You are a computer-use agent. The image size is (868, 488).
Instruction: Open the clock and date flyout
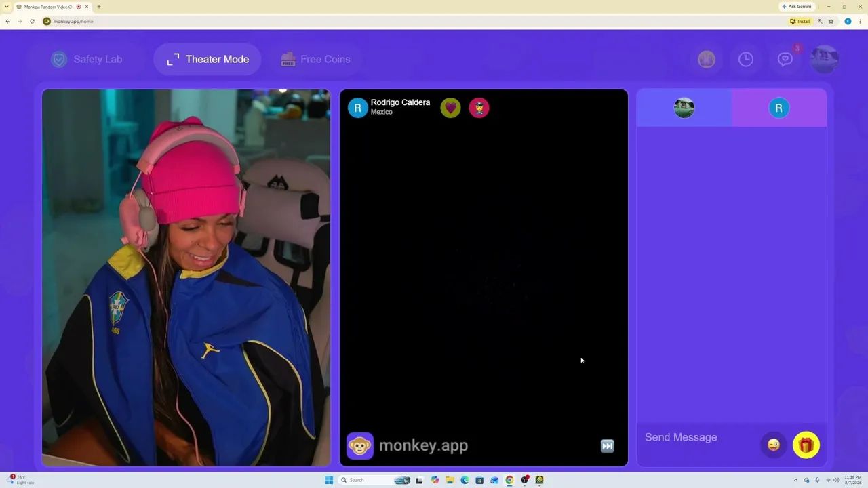[x=853, y=480]
